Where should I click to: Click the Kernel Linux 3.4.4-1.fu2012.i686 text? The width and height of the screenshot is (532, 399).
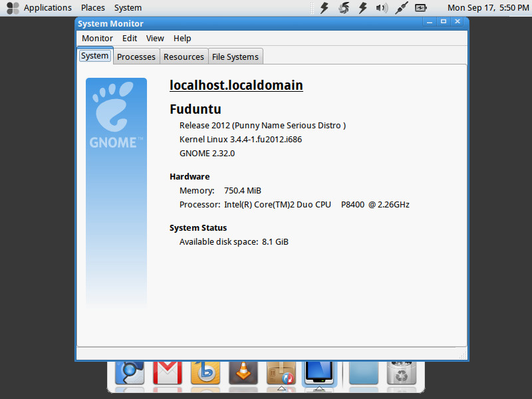point(241,140)
